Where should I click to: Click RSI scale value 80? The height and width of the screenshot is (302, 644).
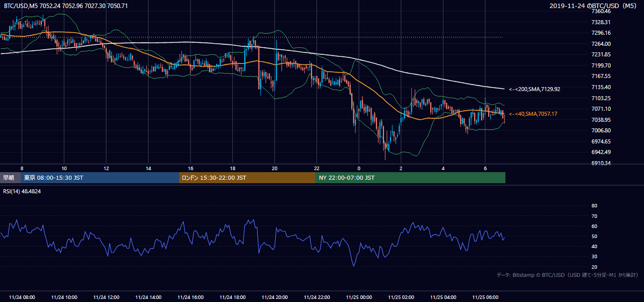pyautogui.click(x=594, y=206)
